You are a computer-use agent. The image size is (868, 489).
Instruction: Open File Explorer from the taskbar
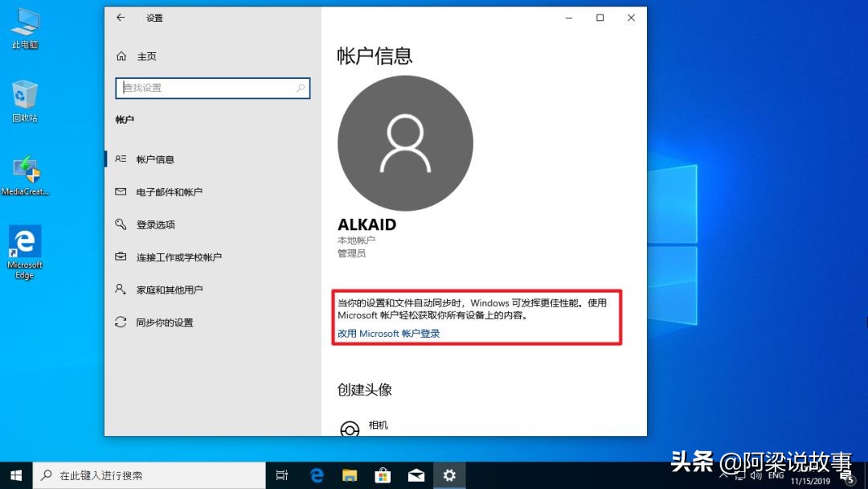350,475
